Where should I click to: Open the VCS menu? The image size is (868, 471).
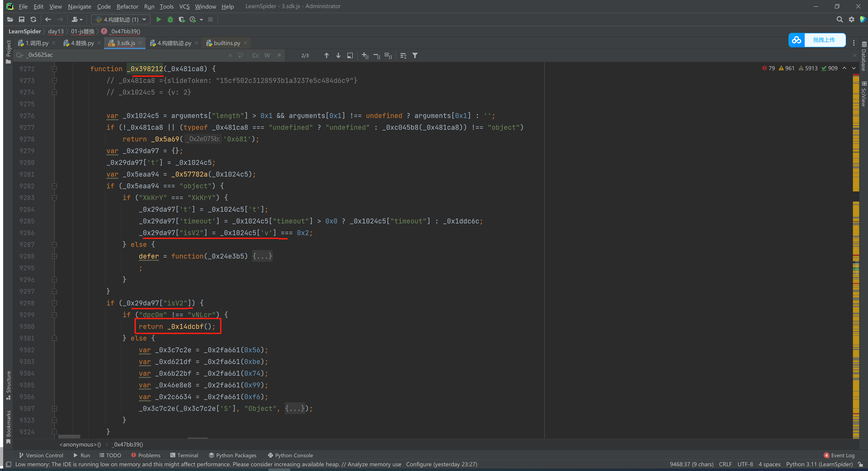point(184,6)
